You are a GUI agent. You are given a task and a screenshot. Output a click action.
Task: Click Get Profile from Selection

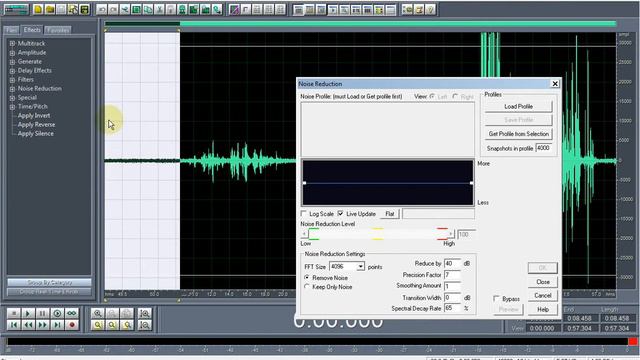(x=518, y=133)
